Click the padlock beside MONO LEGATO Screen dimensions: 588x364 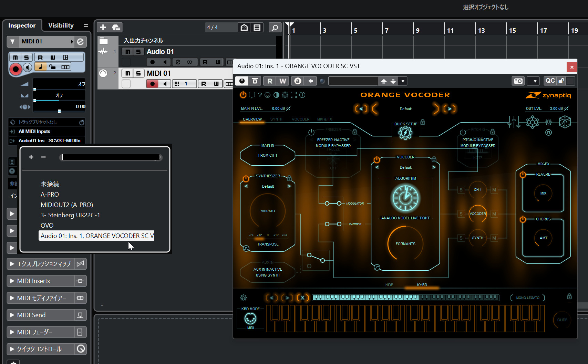[x=569, y=297]
